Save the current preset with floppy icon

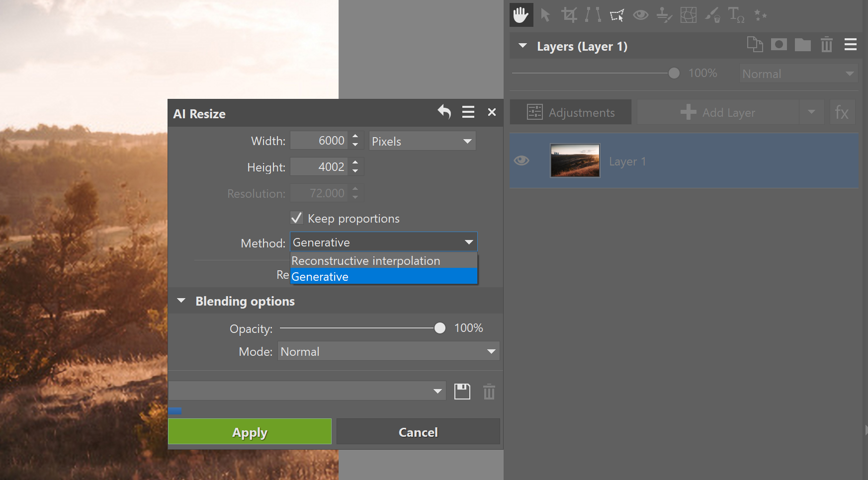pyautogui.click(x=462, y=392)
